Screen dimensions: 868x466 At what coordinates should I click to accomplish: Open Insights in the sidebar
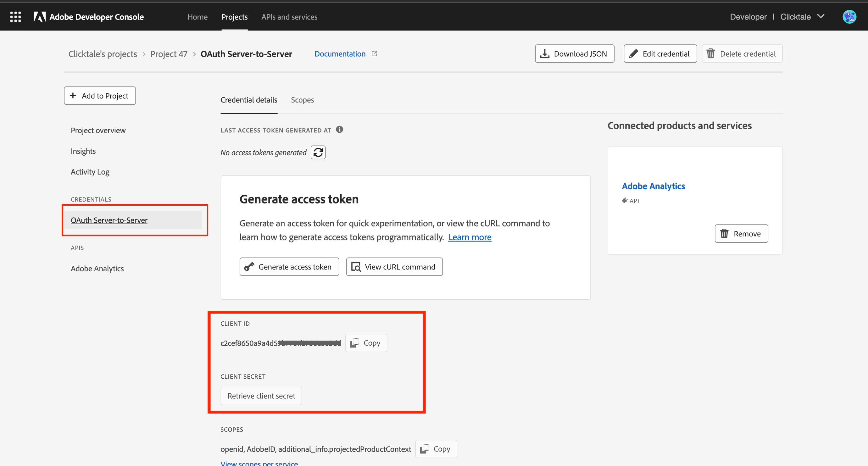coord(83,151)
